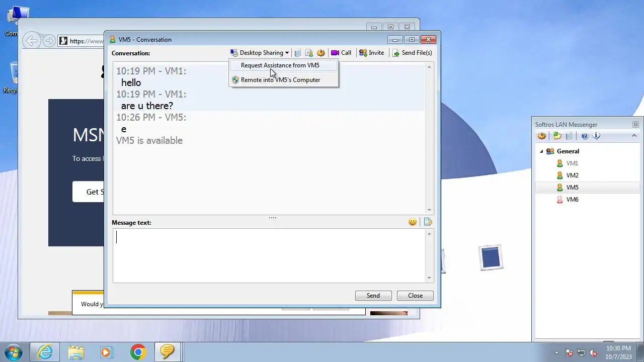644x362 pixels.
Task: Click the splitter handle above Message text
Action: click(x=273, y=218)
